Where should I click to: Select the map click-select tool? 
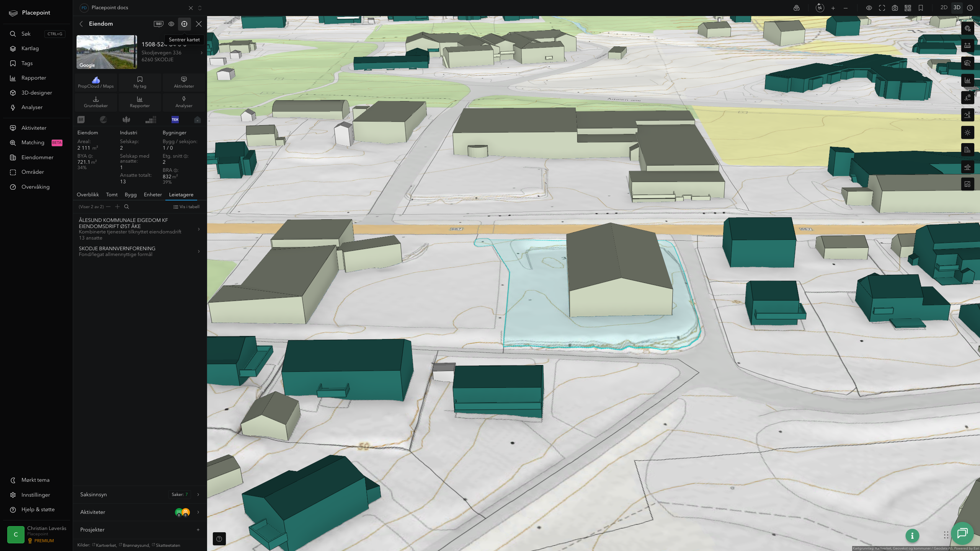(967, 28)
